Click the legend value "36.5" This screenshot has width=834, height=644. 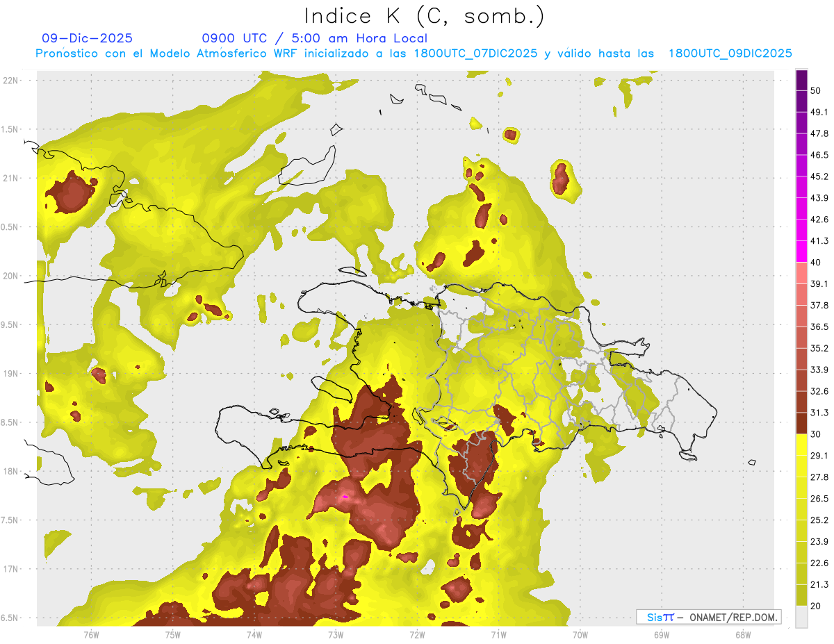819,327
